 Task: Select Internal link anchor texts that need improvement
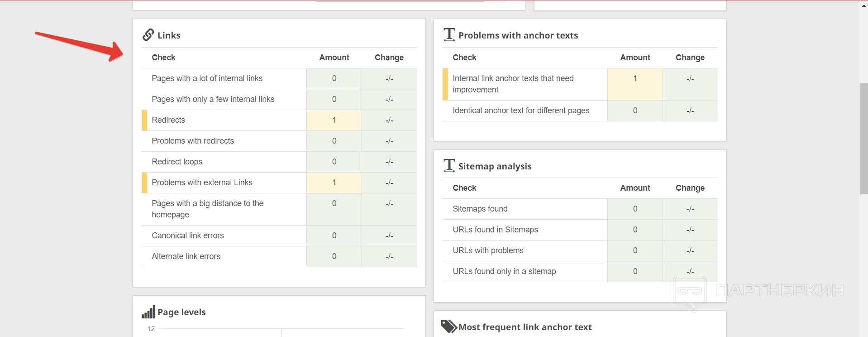coord(513,84)
